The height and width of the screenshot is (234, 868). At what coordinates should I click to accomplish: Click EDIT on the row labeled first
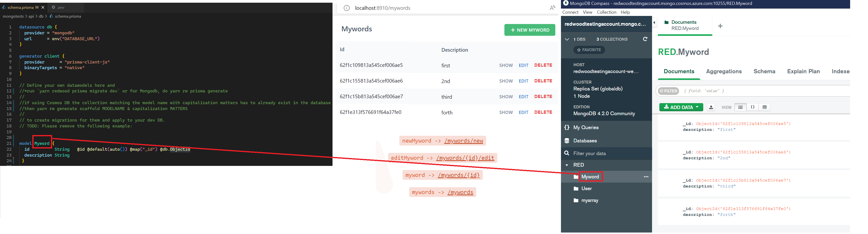click(524, 65)
